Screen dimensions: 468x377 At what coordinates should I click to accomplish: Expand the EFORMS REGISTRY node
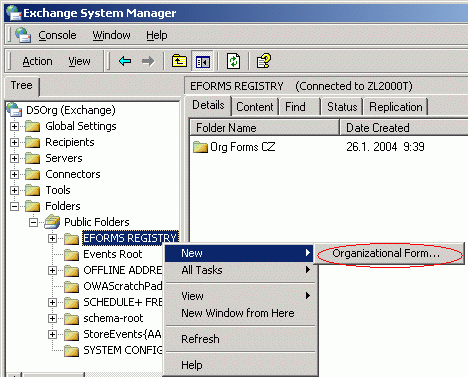[52, 238]
